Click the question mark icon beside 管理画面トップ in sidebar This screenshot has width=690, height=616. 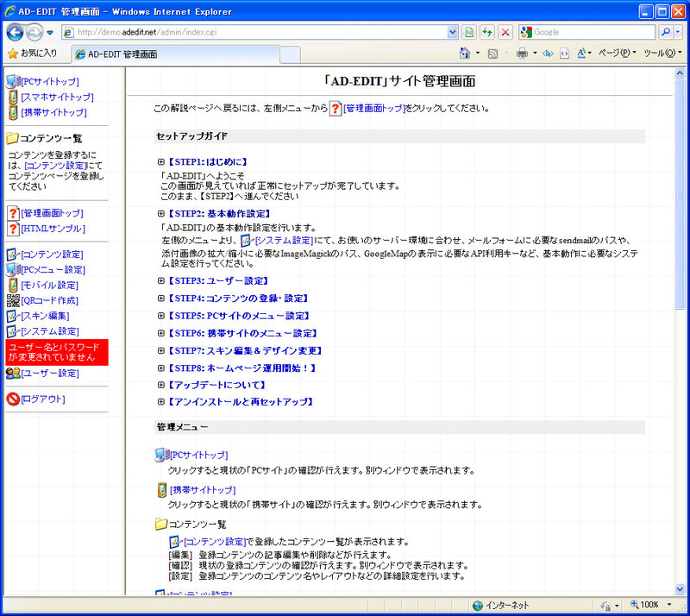[14, 214]
